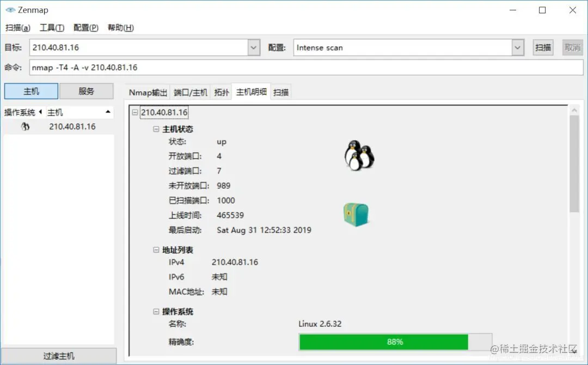The image size is (588, 365).
Task: Click the 未开放端口 value 989
Action: pos(224,186)
